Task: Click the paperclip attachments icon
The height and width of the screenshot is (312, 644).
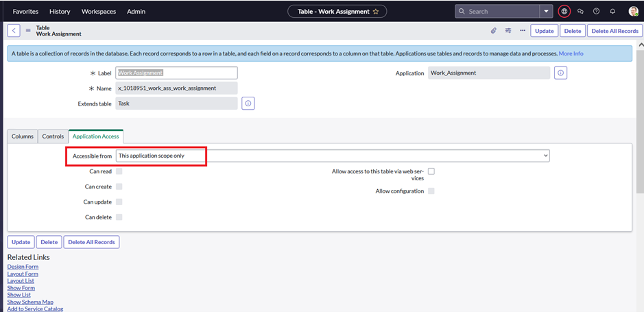Action: tap(493, 31)
